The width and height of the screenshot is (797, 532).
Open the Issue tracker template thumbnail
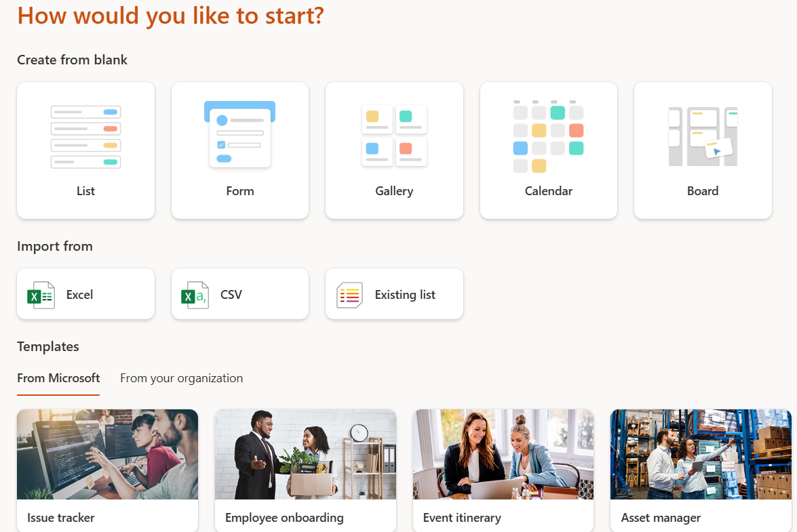pos(107,454)
